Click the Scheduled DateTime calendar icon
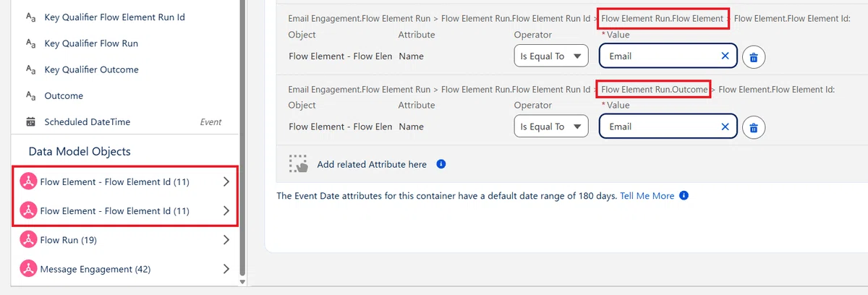868x295 pixels. point(30,122)
